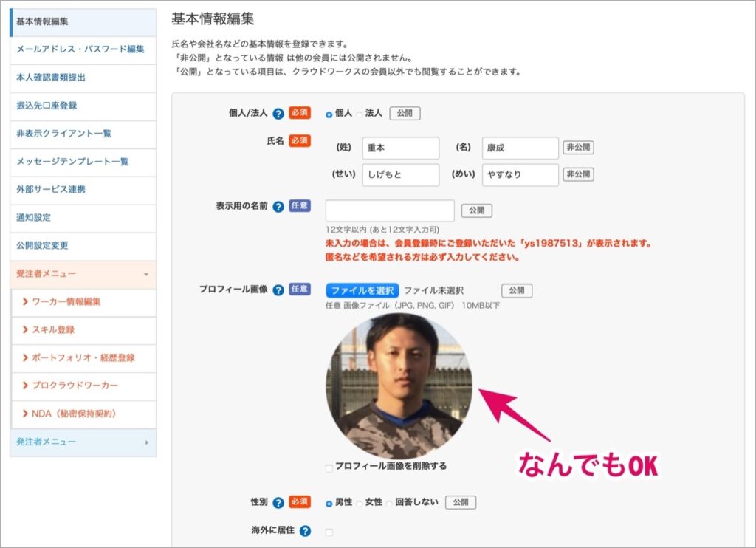This screenshot has height=548, width=756.
Task: Select 法人 radio button
Action: 360,114
